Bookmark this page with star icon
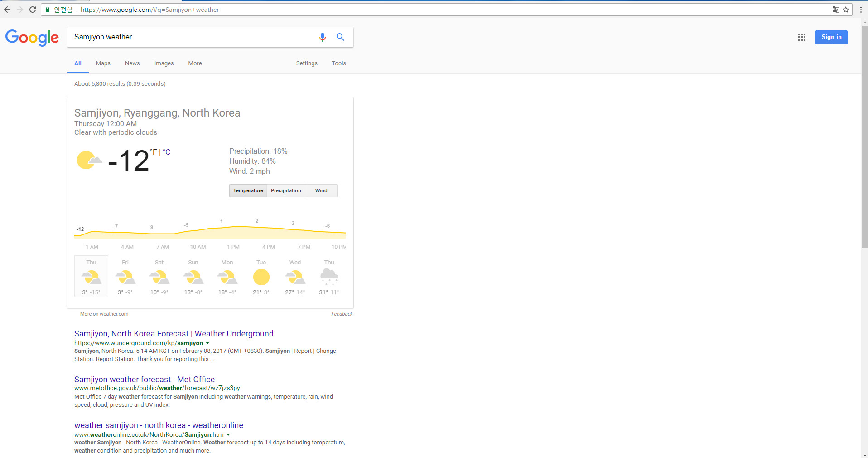The image size is (868, 458). click(x=846, y=10)
